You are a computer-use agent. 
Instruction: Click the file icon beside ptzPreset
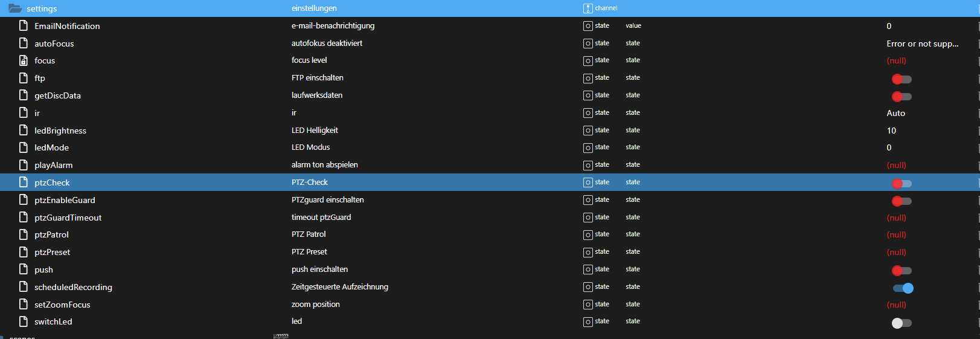[24, 252]
